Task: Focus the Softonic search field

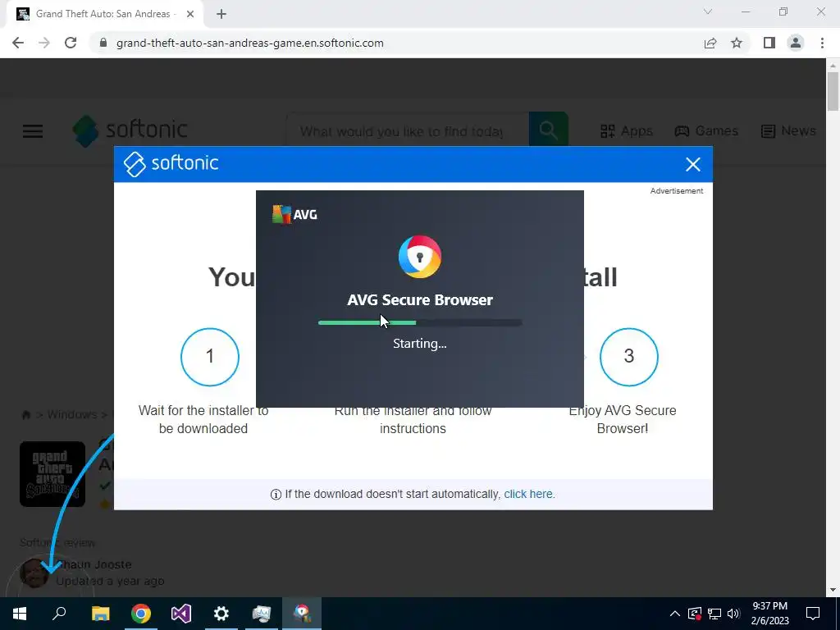Action: tap(407, 131)
